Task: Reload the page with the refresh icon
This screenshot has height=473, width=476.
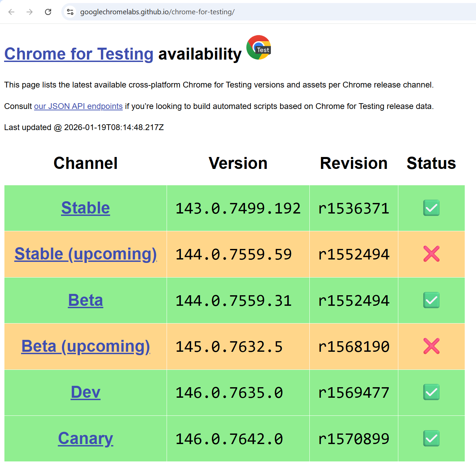Action: pyautogui.click(x=48, y=12)
